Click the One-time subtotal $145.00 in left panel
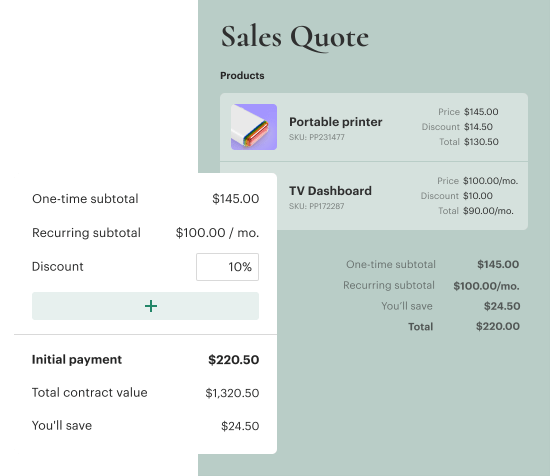 [236, 199]
